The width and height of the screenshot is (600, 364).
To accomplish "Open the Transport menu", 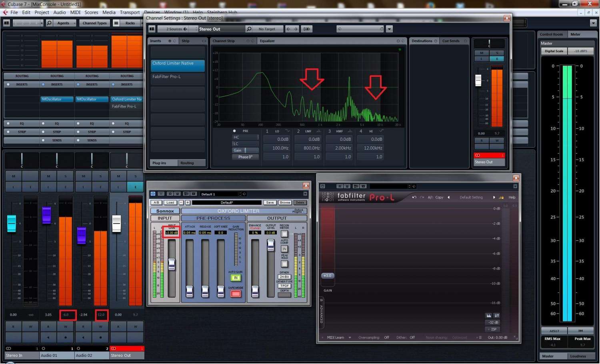I will click(x=130, y=12).
